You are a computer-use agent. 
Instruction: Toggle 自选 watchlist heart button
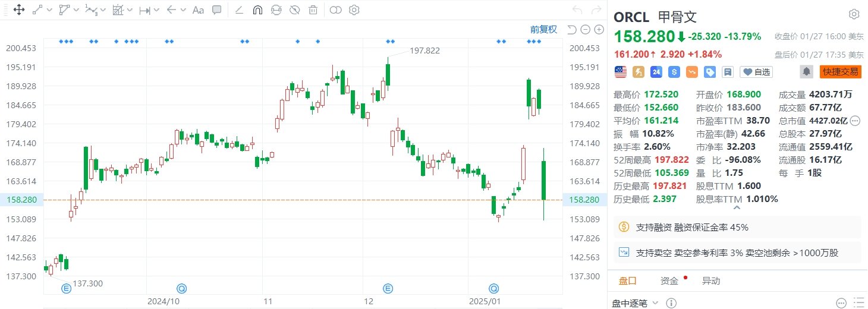coord(756,72)
